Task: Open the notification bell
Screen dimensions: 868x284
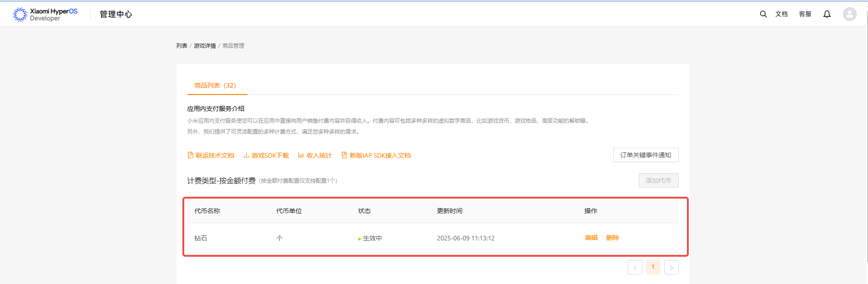Action: click(x=827, y=14)
